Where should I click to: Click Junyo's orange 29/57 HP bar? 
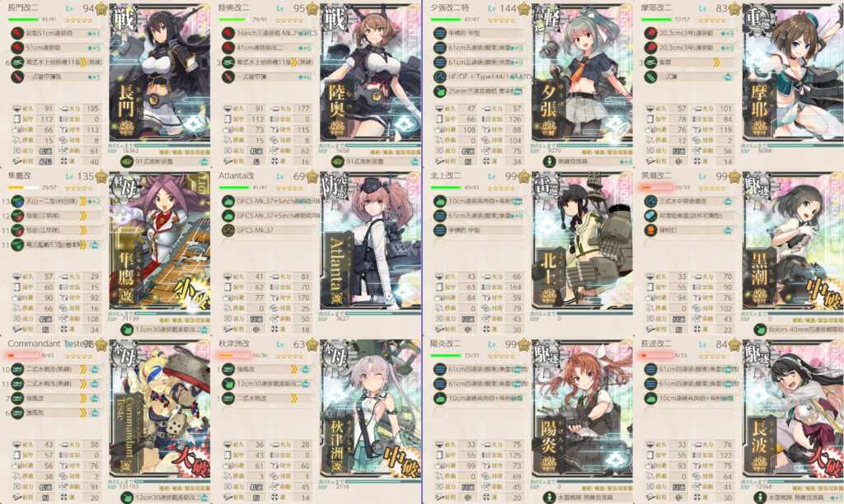(23, 188)
